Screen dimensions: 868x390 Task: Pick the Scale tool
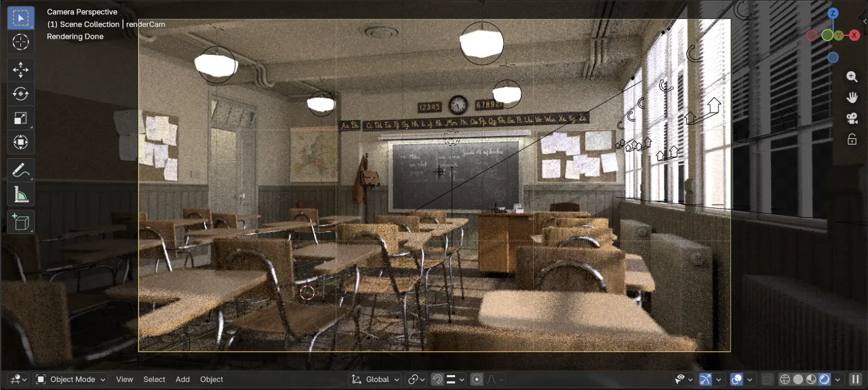click(x=21, y=119)
